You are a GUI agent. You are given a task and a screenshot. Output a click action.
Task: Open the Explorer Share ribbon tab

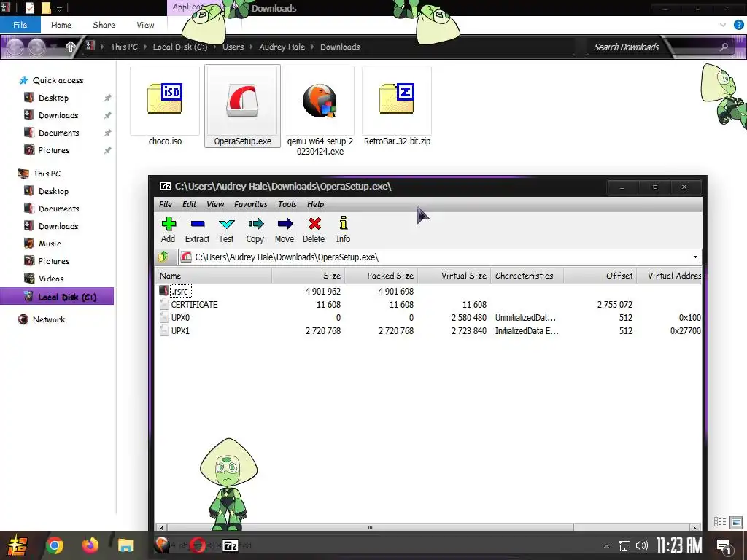point(104,25)
